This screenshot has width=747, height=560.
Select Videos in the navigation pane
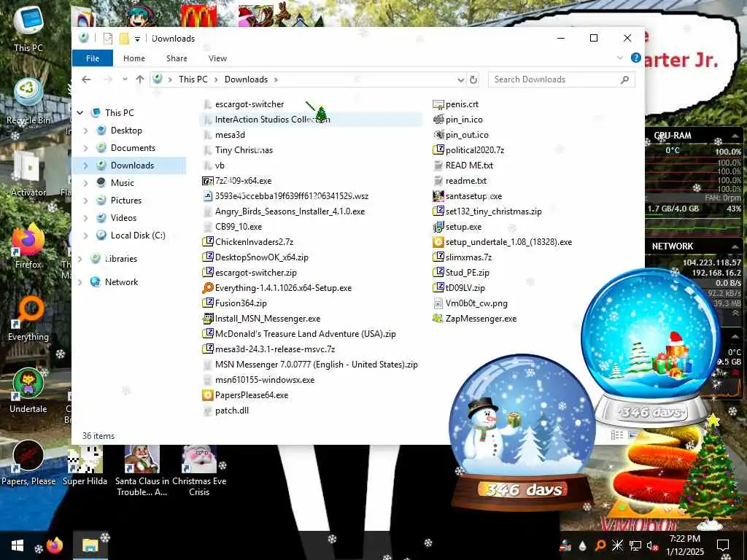pyautogui.click(x=123, y=218)
